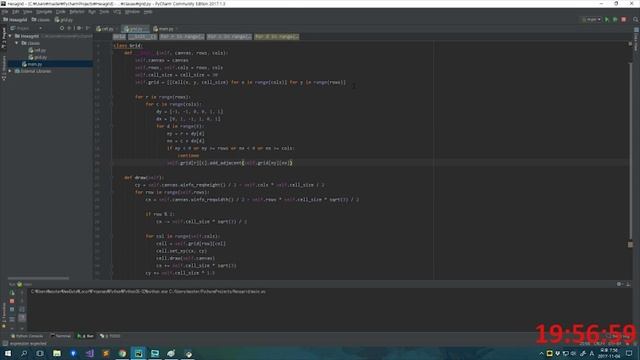Open the Window menu
640x360 pixels.
click(132, 12)
